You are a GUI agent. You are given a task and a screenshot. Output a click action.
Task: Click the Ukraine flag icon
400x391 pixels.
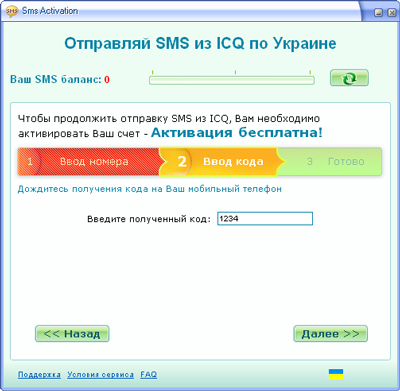tap(336, 374)
